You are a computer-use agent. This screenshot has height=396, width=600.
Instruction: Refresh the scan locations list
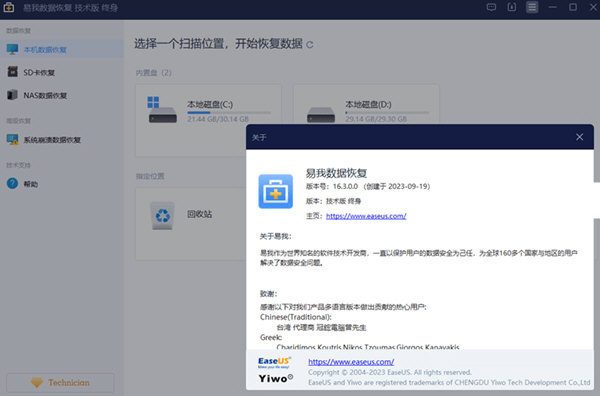coord(310,45)
